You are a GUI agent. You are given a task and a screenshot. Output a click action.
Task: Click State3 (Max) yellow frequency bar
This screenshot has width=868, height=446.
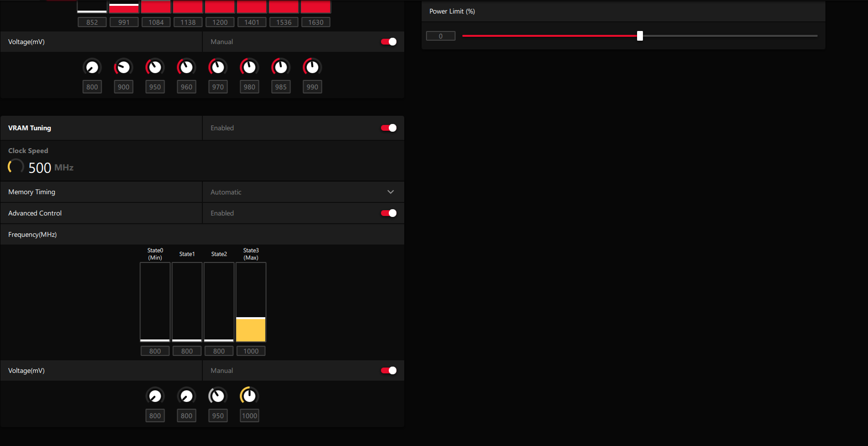pyautogui.click(x=251, y=302)
